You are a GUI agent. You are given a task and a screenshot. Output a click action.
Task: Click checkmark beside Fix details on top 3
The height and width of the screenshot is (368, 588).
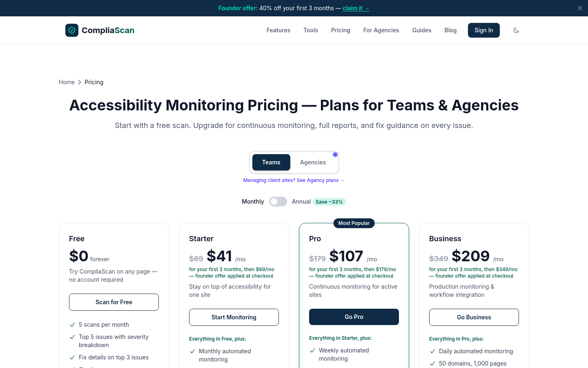tap(72, 357)
